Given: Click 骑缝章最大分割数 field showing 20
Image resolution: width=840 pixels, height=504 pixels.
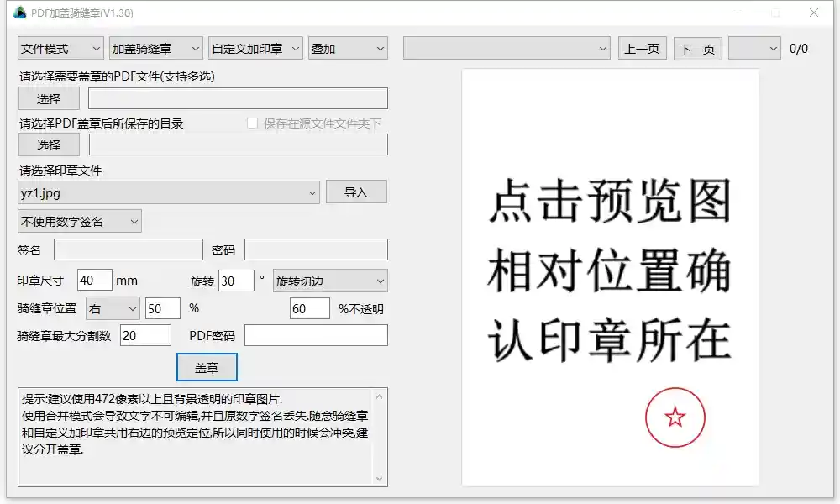Looking at the screenshot, I should pyautogui.click(x=145, y=335).
